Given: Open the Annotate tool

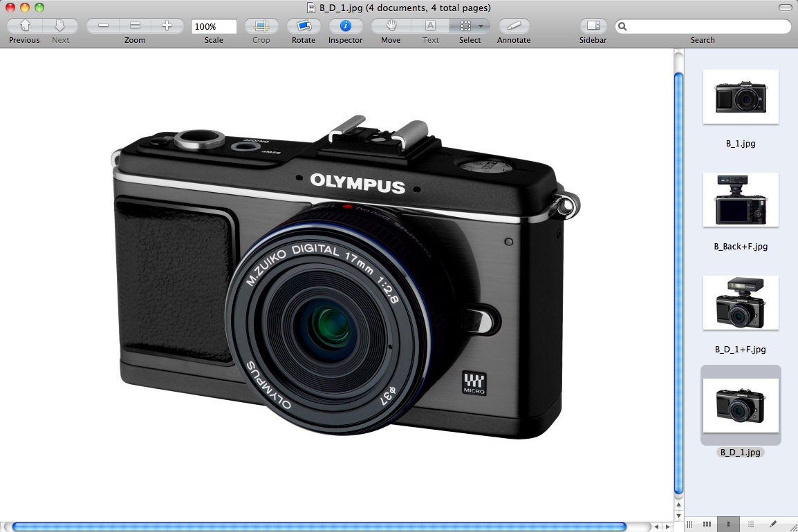Looking at the screenshot, I should [513, 26].
